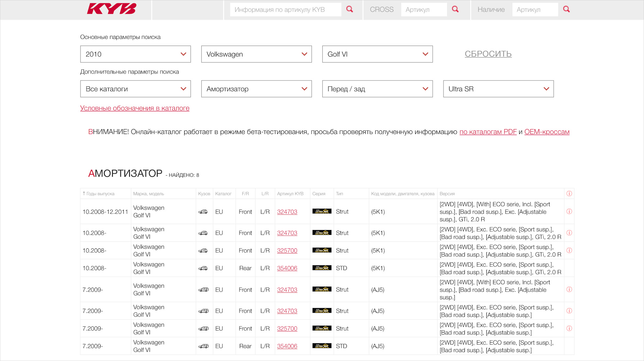Click Тип column header
The image size is (644, 361).
coord(339,194)
